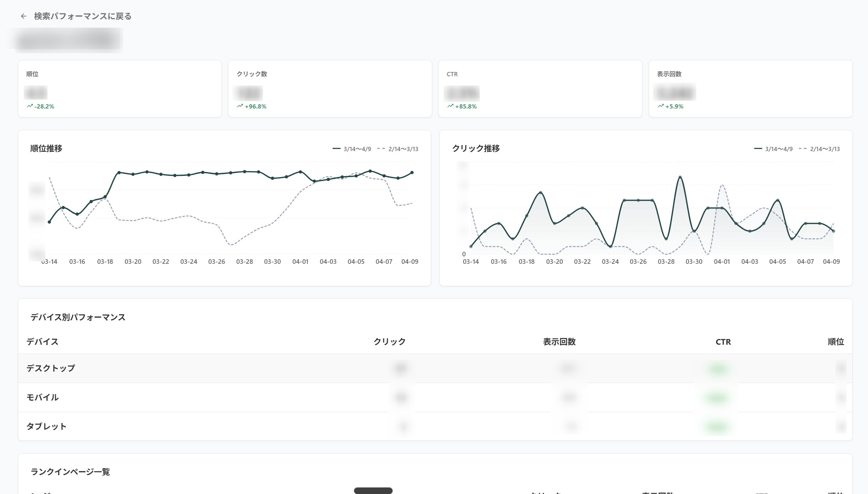The height and width of the screenshot is (494, 868).
Task: Select the モバイル device row
Action: [x=43, y=397]
